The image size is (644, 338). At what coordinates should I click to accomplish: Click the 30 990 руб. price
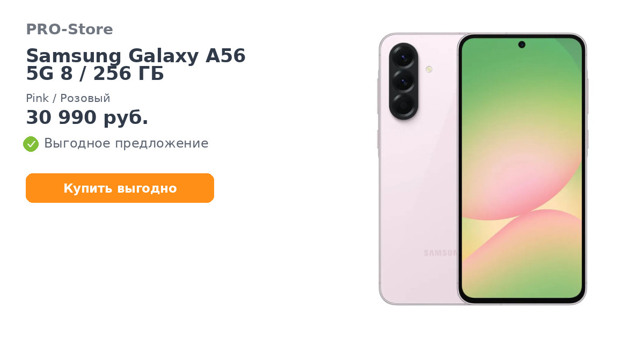point(87,117)
